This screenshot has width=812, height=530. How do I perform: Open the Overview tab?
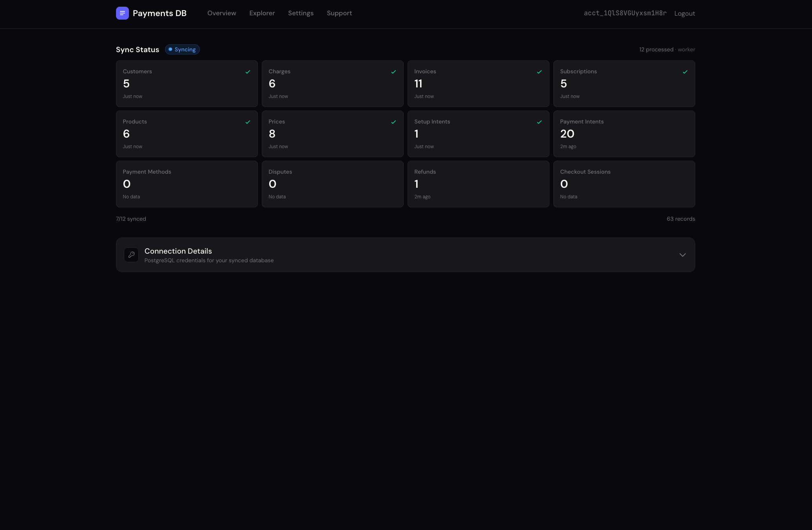222,13
